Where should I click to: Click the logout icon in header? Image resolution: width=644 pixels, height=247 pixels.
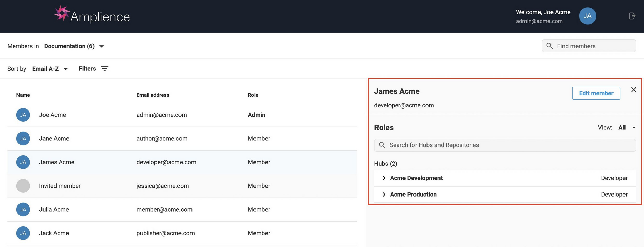coord(632,16)
